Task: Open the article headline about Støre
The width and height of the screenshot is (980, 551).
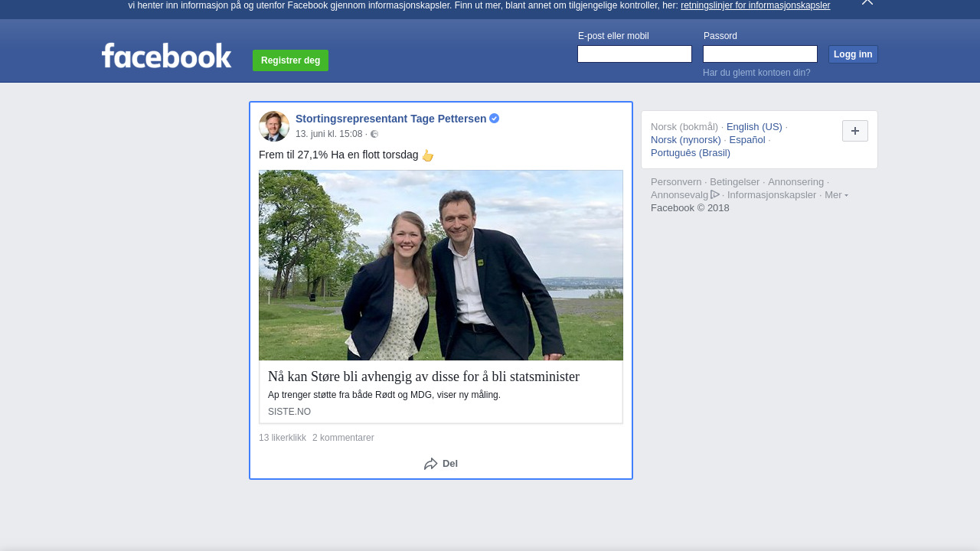Action: pyautogui.click(x=423, y=377)
